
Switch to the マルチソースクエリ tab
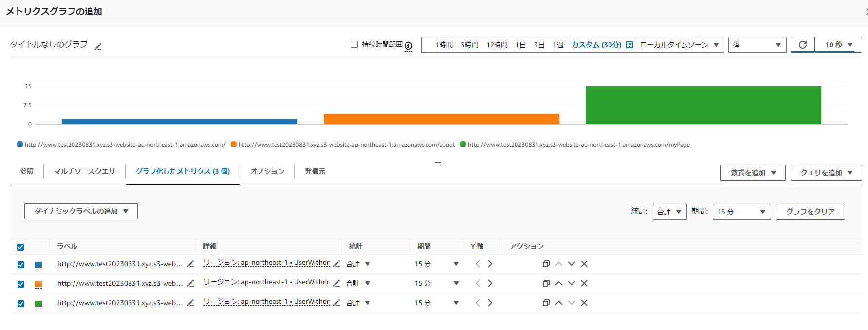click(84, 171)
